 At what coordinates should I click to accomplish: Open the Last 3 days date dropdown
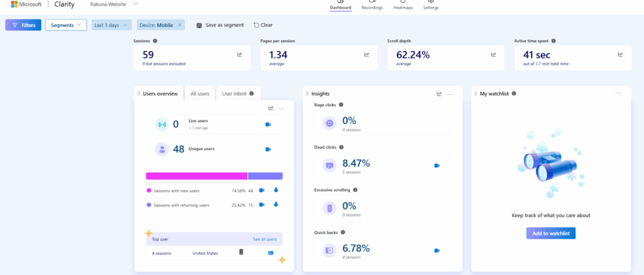tap(111, 25)
